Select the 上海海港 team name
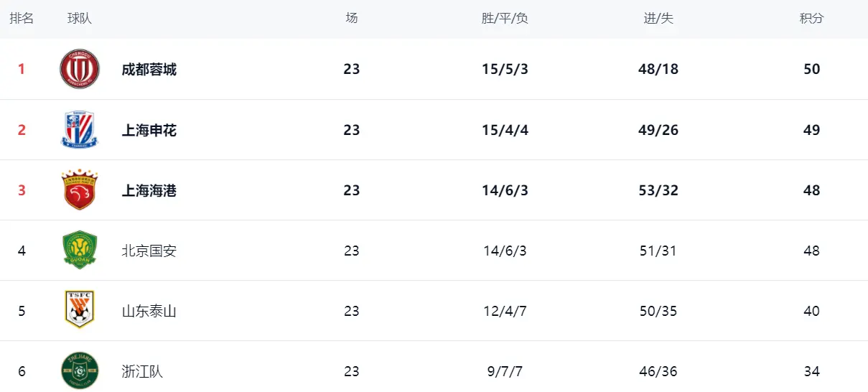 pos(149,190)
